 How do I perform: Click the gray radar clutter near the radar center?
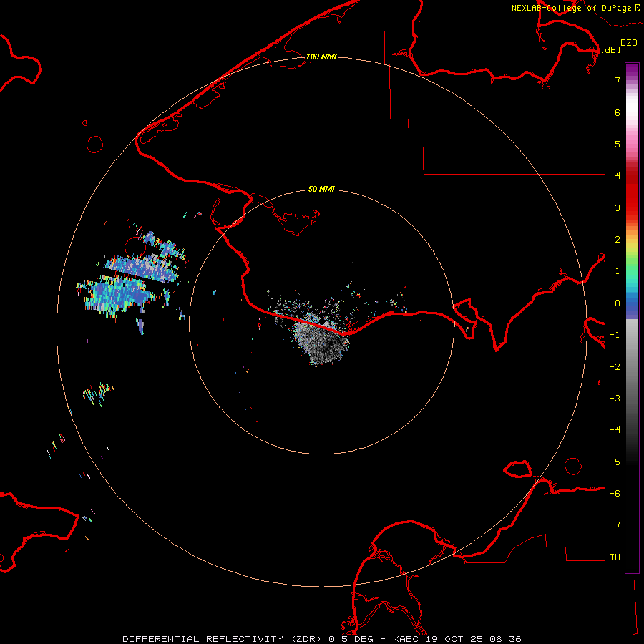tap(323, 341)
